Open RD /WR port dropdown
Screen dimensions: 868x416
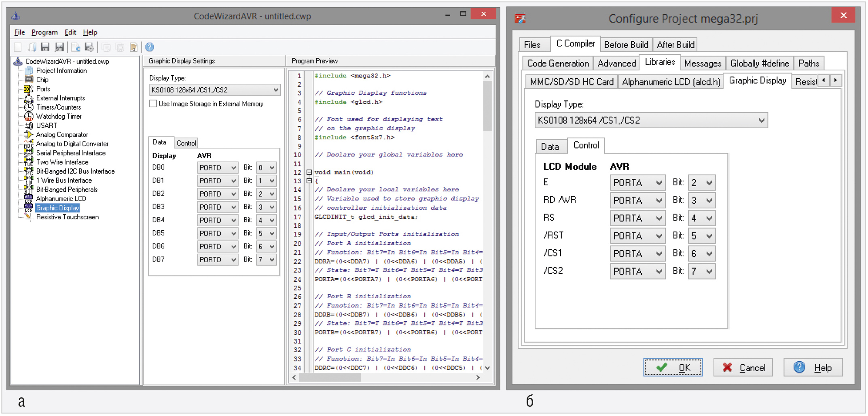tap(637, 200)
